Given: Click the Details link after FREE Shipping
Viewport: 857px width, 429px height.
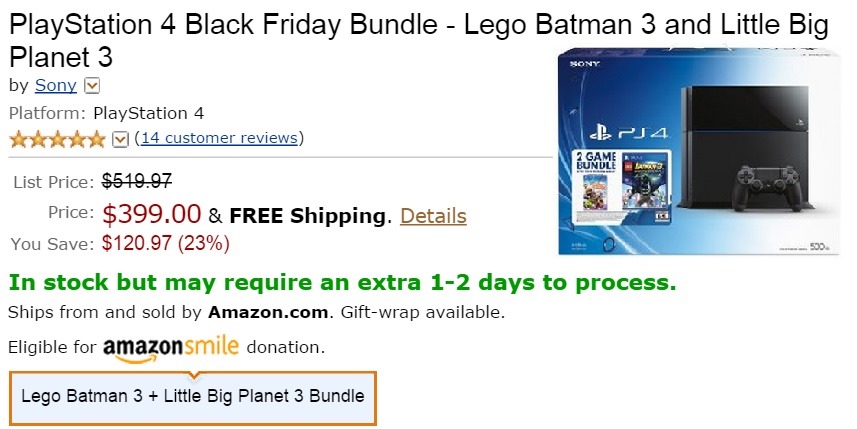Looking at the screenshot, I should coord(433,215).
